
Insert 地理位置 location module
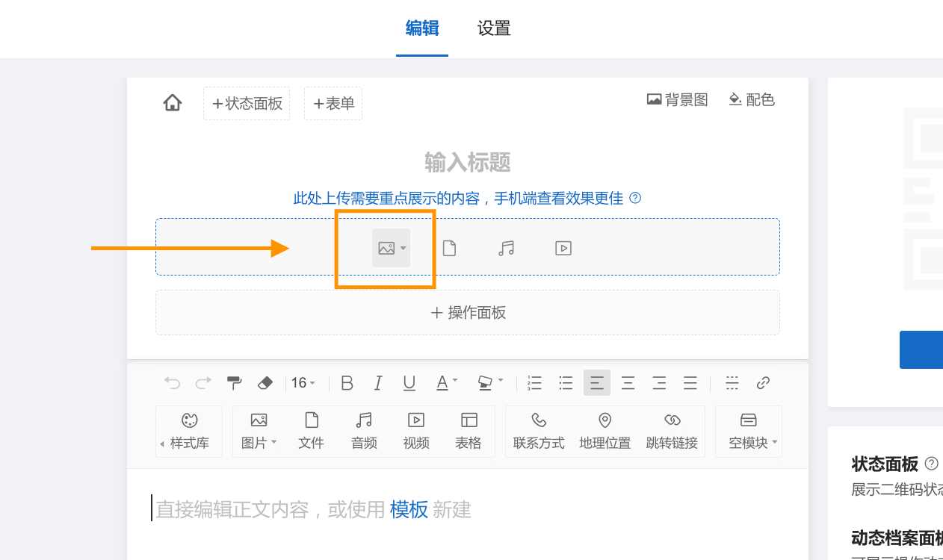(605, 431)
